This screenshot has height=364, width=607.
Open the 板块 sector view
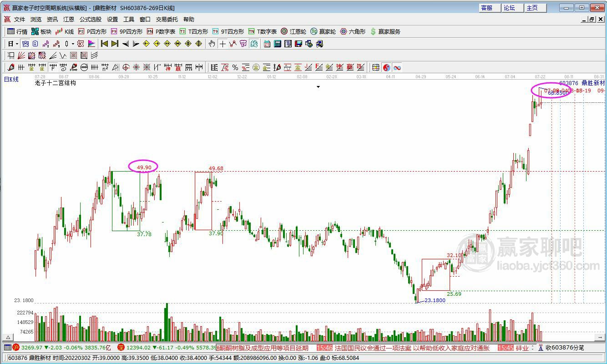tap(41, 31)
